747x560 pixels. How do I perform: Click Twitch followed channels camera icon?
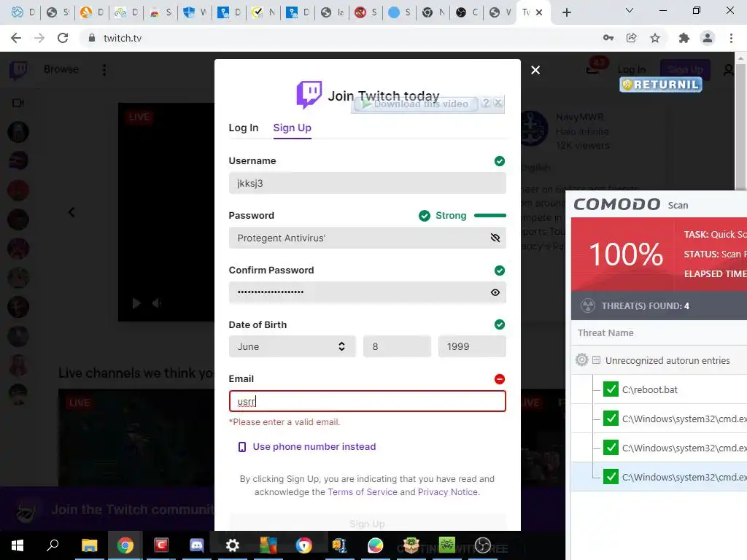click(x=18, y=103)
